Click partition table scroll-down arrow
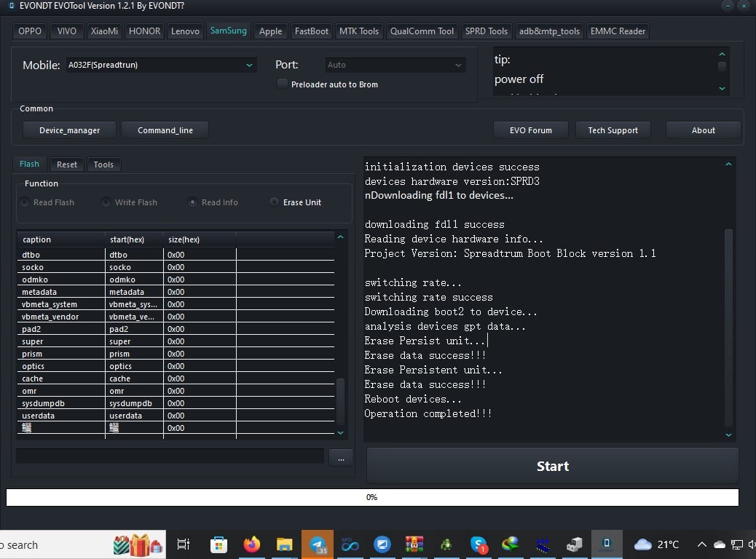Image resolution: width=756 pixels, height=559 pixels. (x=340, y=433)
